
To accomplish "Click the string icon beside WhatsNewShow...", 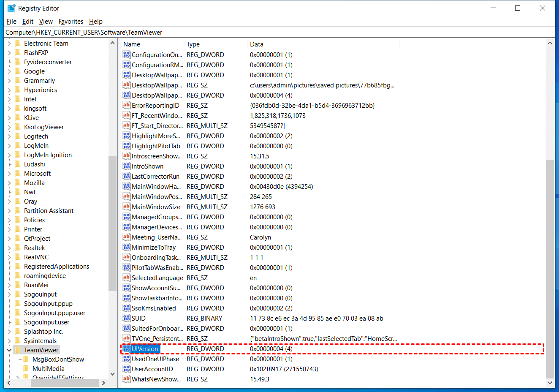I will 126,379.
